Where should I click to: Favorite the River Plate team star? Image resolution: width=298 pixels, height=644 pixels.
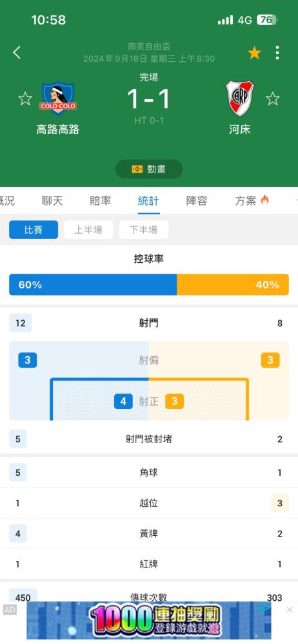[272, 99]
